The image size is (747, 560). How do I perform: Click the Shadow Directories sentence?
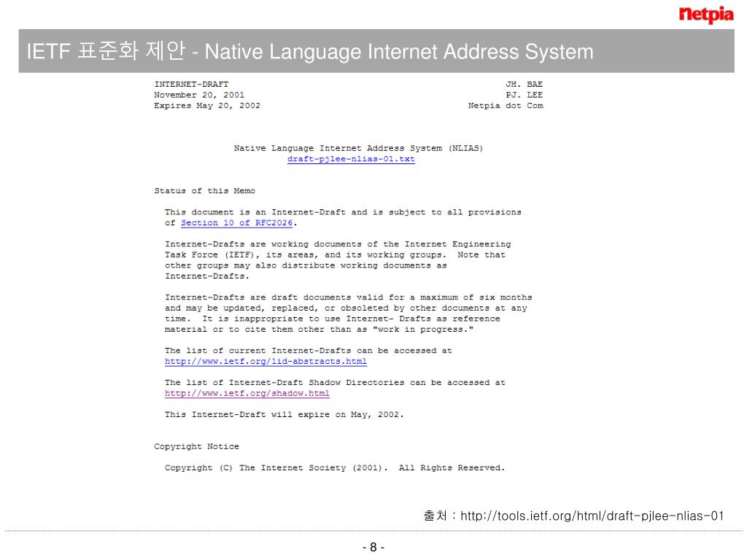(x=335, y=383)
